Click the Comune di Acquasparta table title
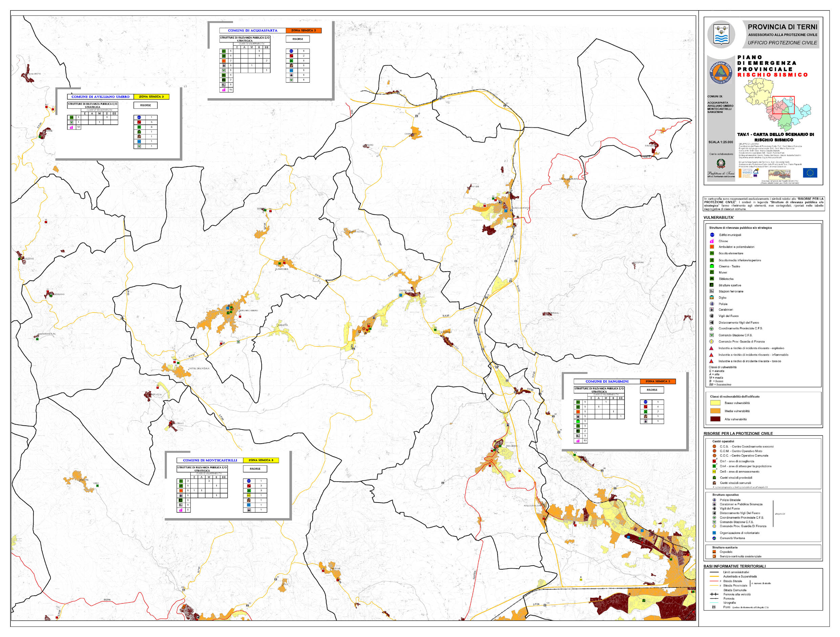The width and height of the screenshot is (840, 637). pyautogui.click(x=253, y=30)
